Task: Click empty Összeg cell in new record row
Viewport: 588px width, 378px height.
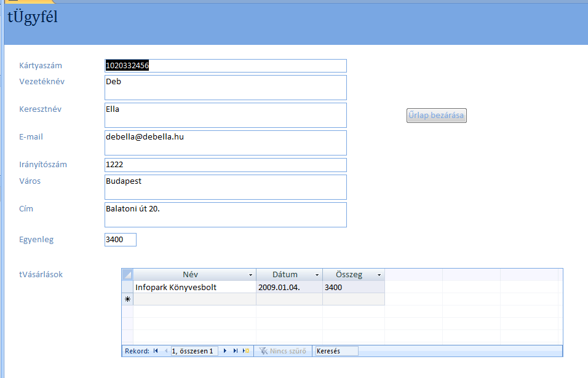Action: click(x=354, y=299)
